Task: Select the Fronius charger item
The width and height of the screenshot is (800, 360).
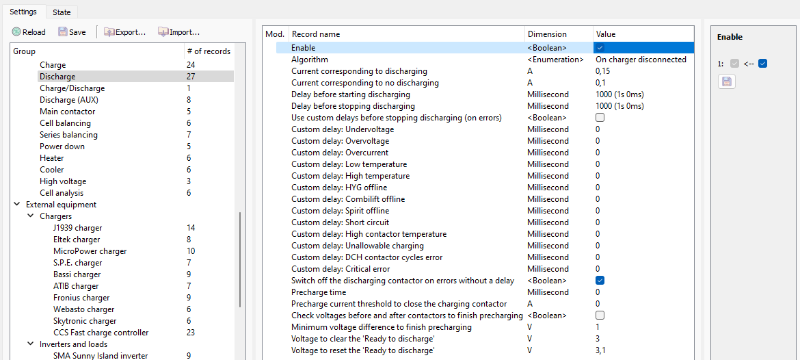Action: click(81, 297)
